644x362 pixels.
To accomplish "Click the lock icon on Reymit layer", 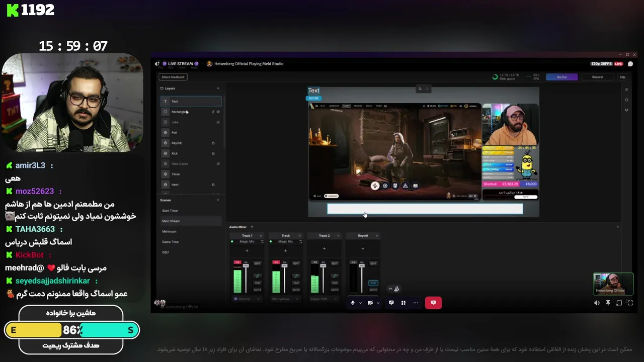I will point(213,143).
